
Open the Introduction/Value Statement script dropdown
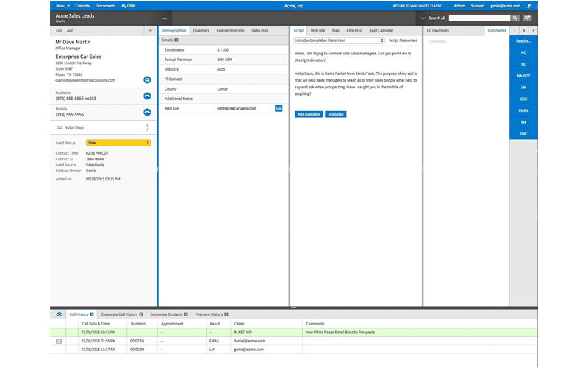tap(339, 40)
